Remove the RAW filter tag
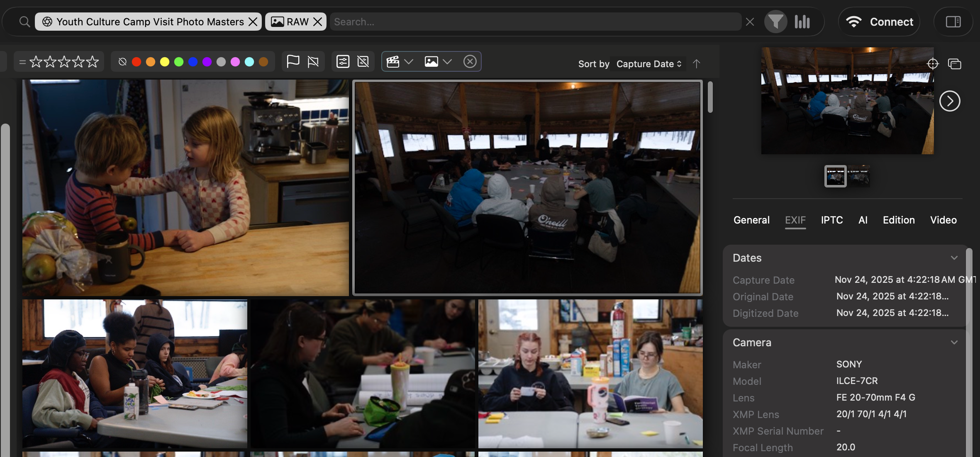This screenshot has width=980, height=457. (x=318, y=22)
